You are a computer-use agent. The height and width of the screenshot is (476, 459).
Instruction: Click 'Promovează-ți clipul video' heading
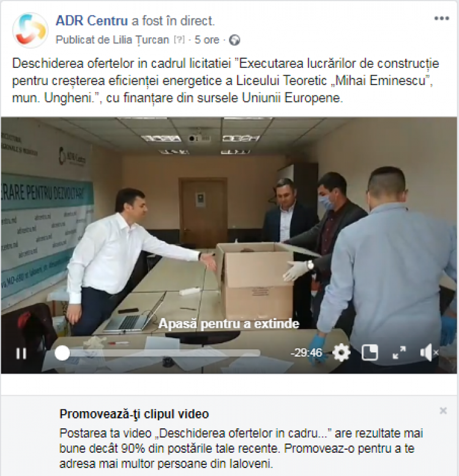click(134, 414)
